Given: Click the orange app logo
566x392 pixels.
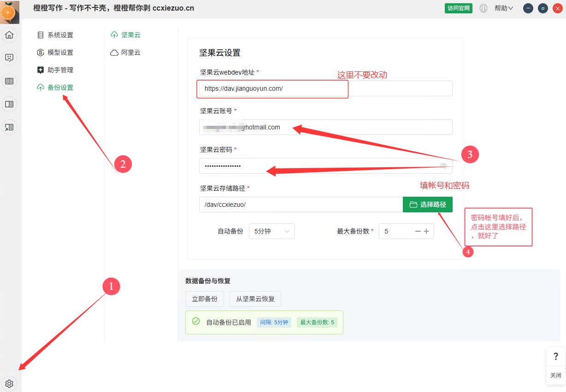Looking at the screenshot, I should tap(10, 12).
